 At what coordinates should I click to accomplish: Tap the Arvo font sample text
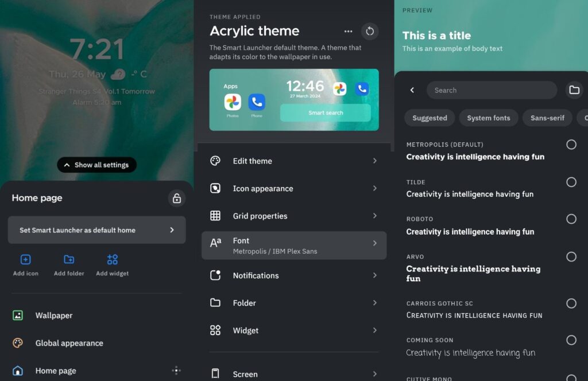473,274
